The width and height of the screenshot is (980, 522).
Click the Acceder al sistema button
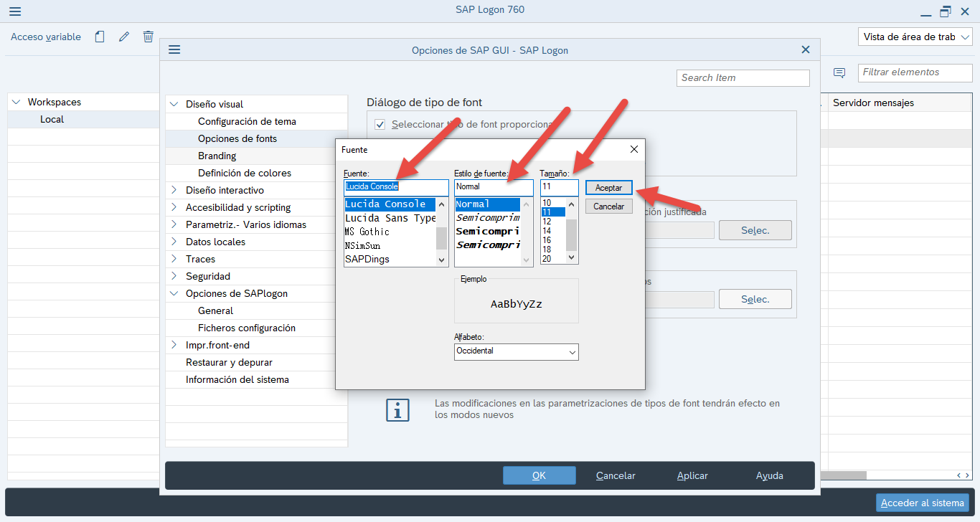point(923,503)
